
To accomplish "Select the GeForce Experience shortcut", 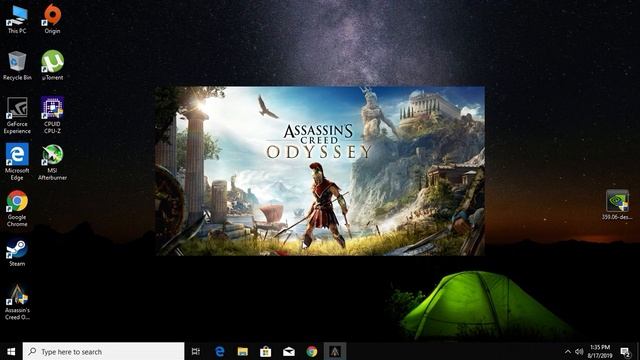I will click(17, 116).
